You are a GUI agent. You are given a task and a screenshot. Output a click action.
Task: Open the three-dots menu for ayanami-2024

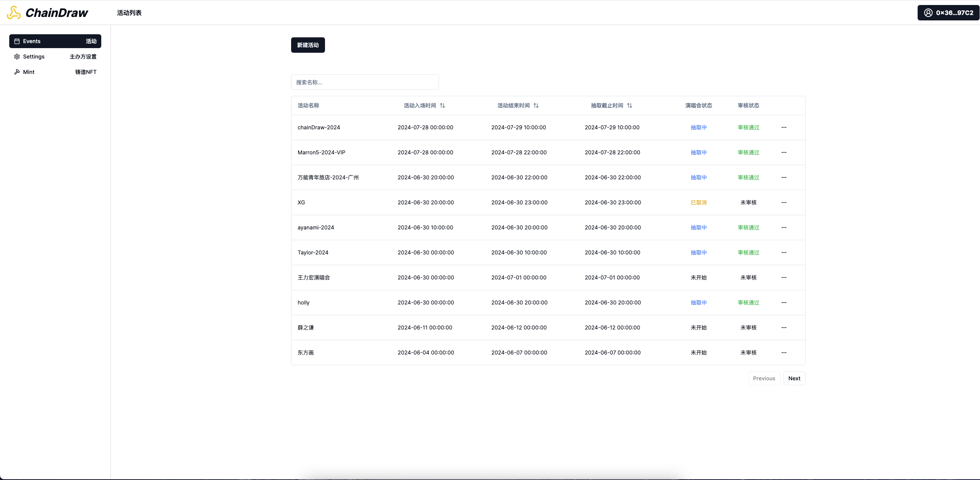[x=784, y=227]
